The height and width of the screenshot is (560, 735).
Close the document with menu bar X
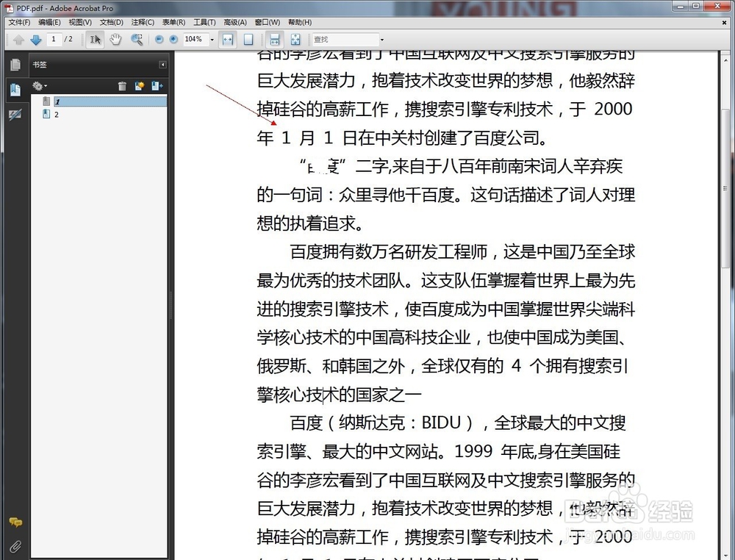tap(724, 22)
